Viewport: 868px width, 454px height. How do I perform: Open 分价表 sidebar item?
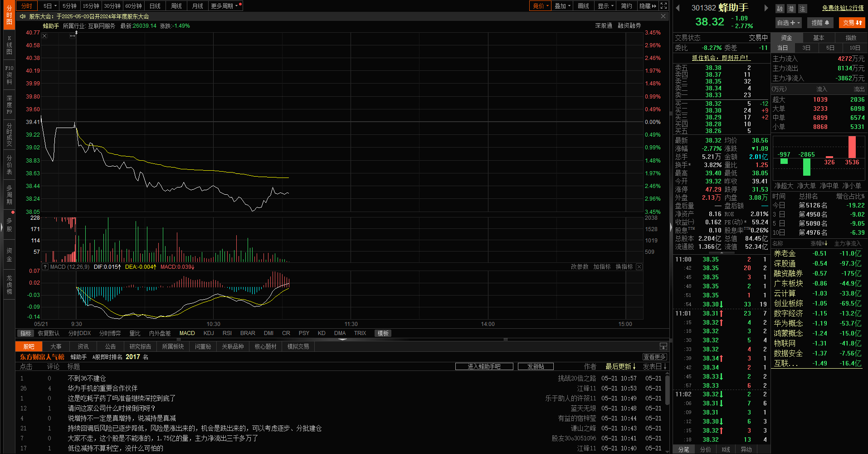coord(9,165)
